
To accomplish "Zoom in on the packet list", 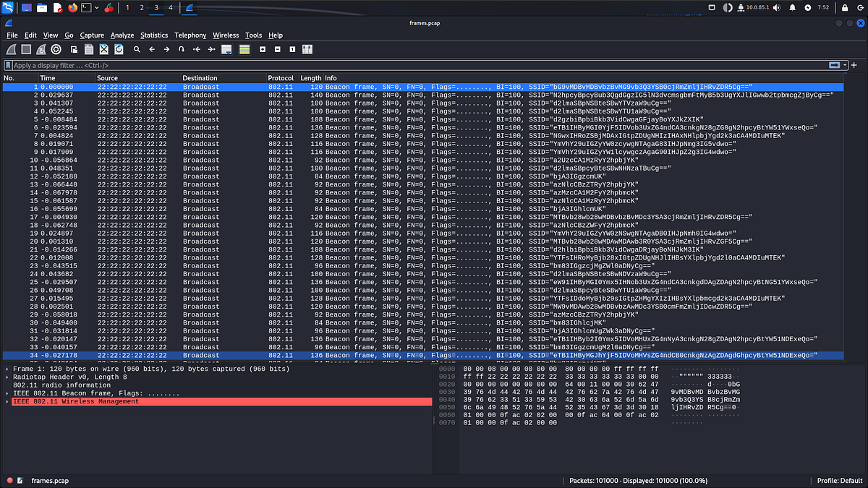I will click(262, 49).
